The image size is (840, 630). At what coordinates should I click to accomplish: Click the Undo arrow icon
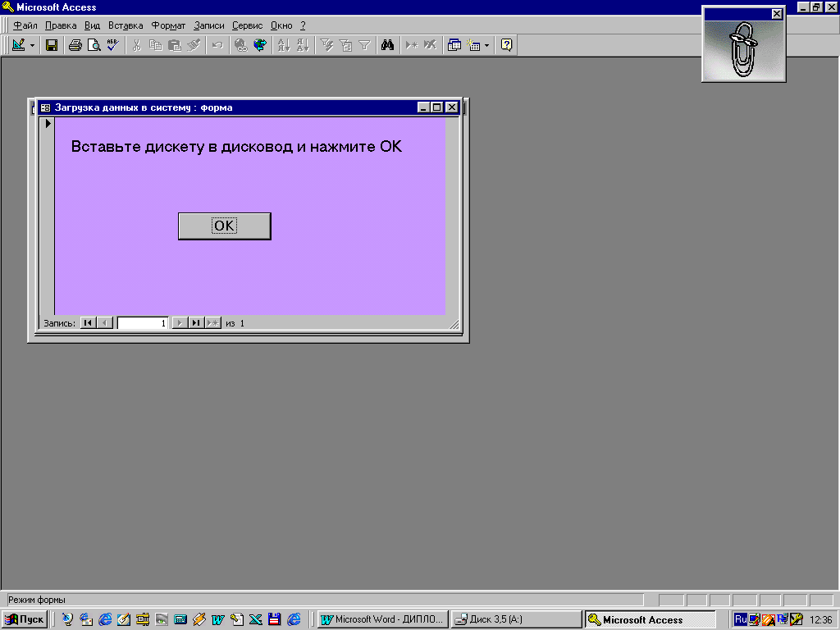click(x=217, y=45)
